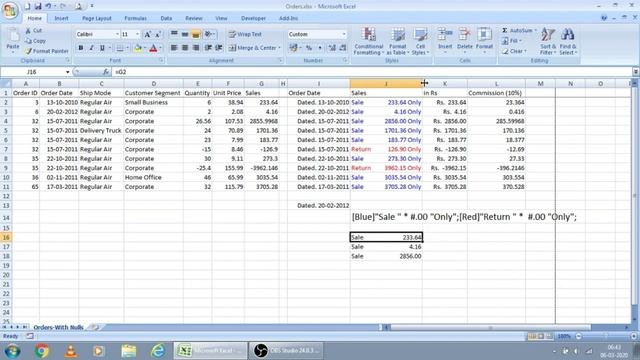The width and height of the screenshot is (640, 360).
Task: Click the Name Box showing J16
Action: point(32,72)
